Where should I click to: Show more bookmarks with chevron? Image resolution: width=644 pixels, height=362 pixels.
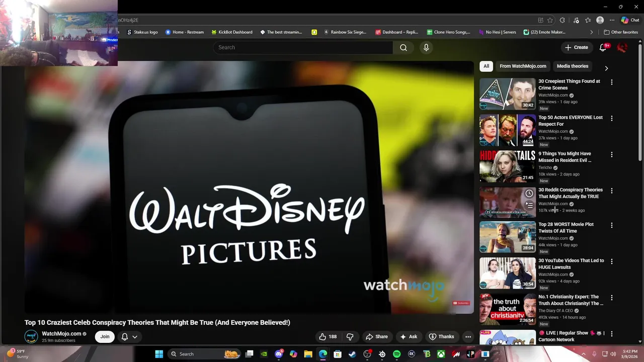pos(592,32)
